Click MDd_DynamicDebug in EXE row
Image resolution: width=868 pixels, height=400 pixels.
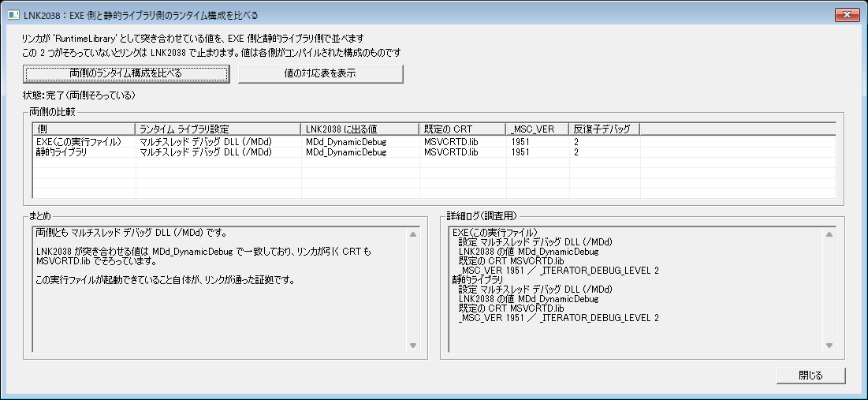click(346, 142)
